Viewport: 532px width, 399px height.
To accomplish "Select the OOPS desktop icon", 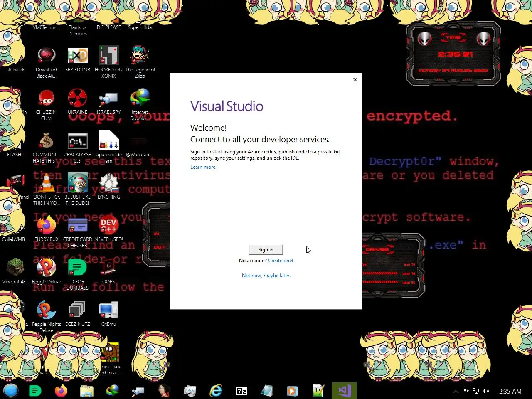I will 108,271.
